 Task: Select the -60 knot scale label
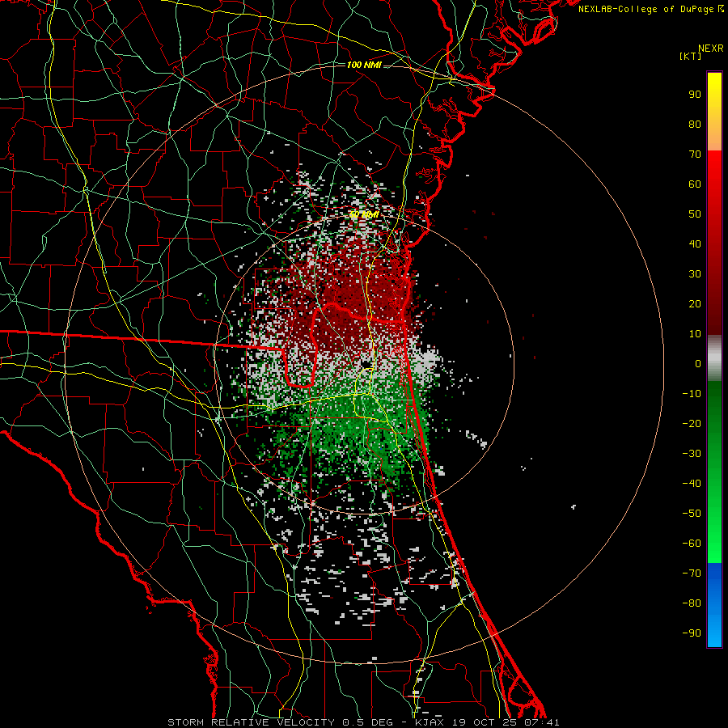pyautogui.click(x=692, y=544)
